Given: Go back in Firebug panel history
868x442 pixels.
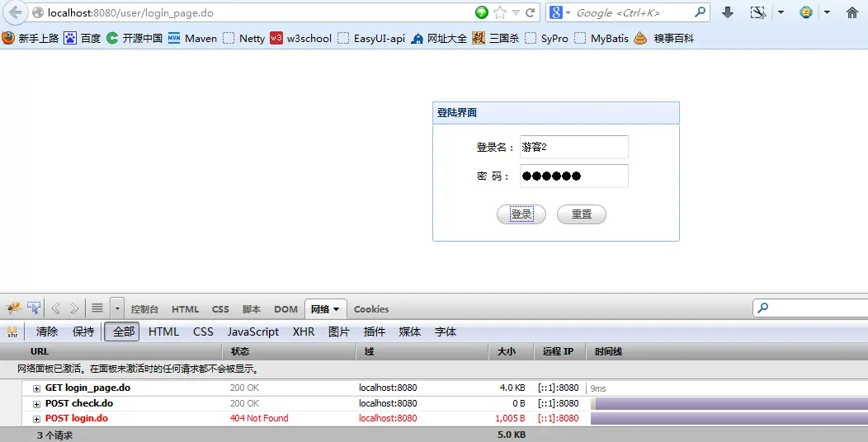Looking at the screenshot, I should point(55,308).
